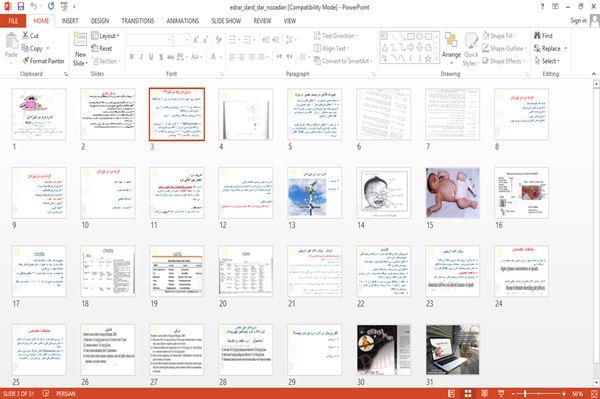Viewport: 600px width, 399px height.
Task: Click zoom in plus button
Action: pyautogui.click(x=564, y=393)
